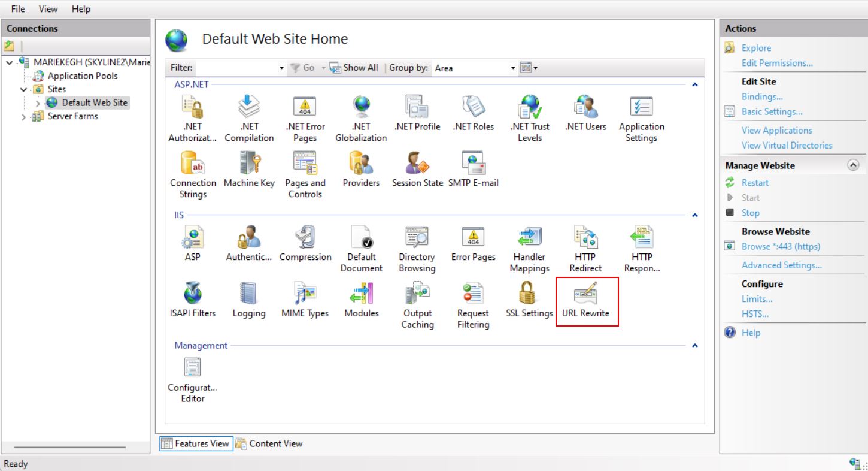Click the Explore action link

[756, 48]
